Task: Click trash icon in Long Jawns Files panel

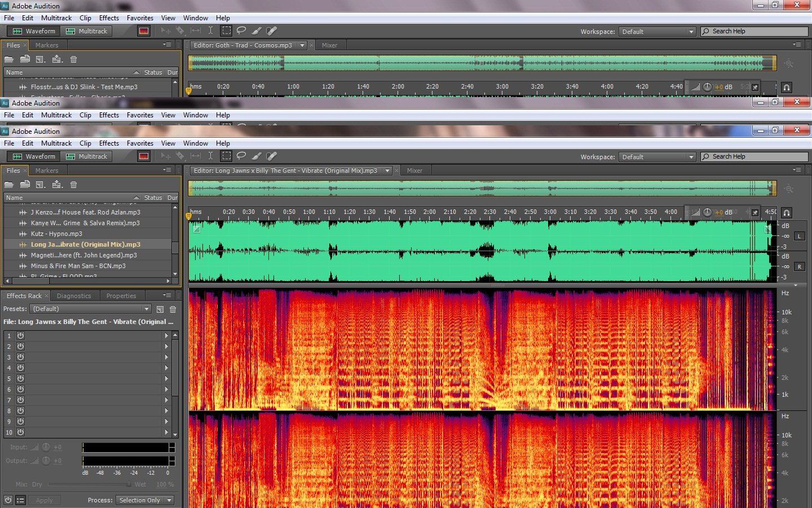Action: pos(73,185)
